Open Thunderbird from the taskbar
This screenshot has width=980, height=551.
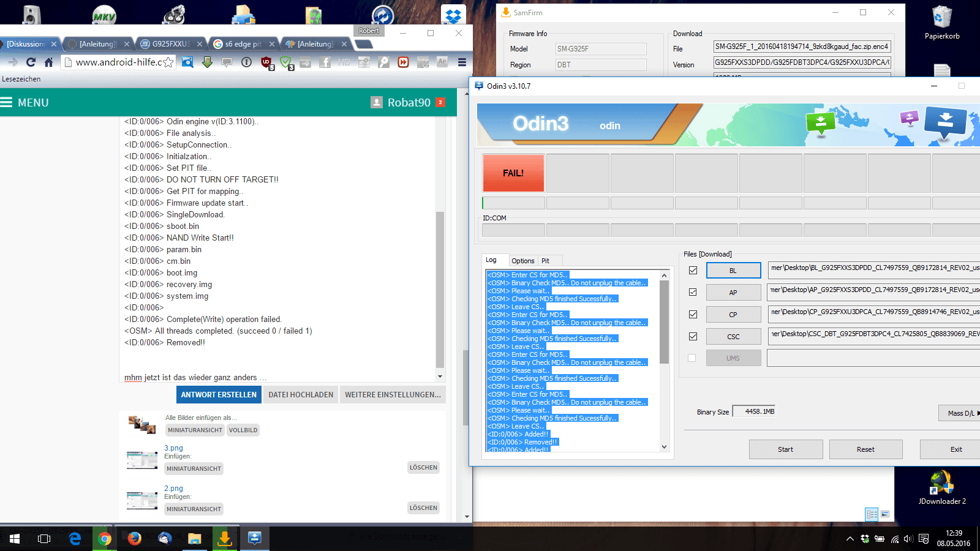coord(165,539)
